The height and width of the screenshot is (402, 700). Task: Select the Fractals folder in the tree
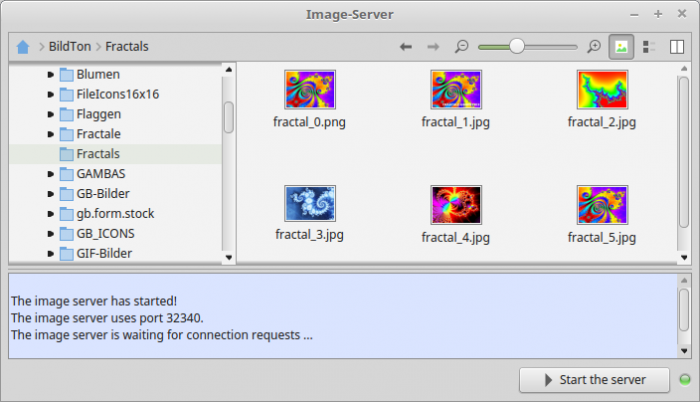pyautogui.click(x=97, y=154)
